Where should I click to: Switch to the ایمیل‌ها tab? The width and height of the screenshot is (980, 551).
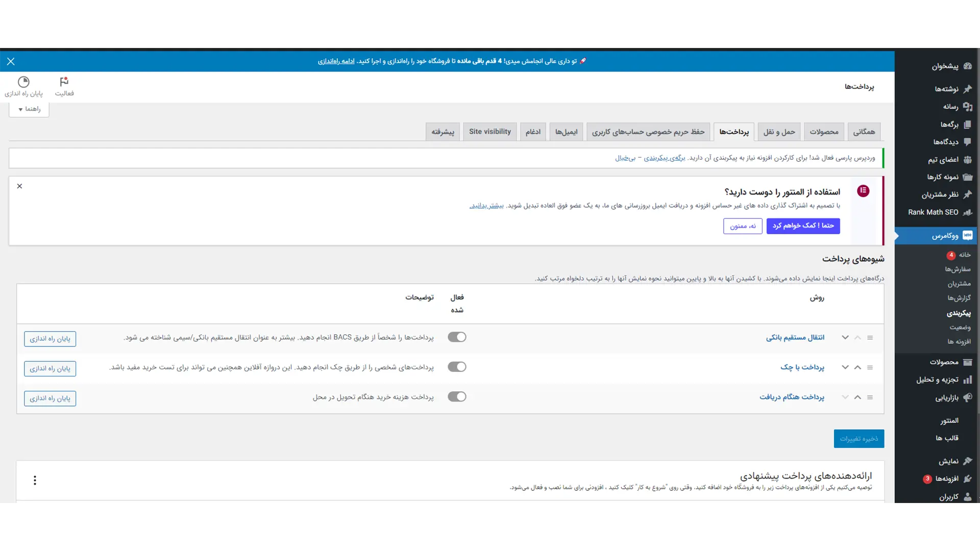pos(566,132)
